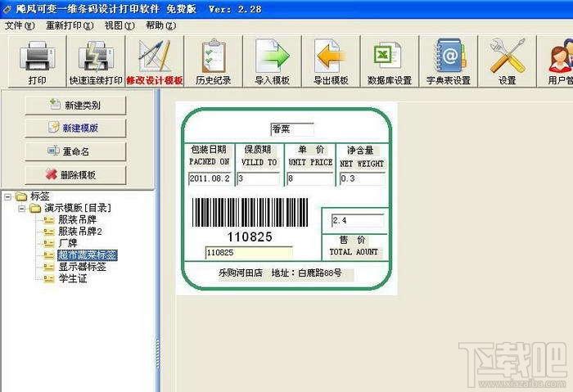Open 数据库设置 database settings

pos(390,61)
